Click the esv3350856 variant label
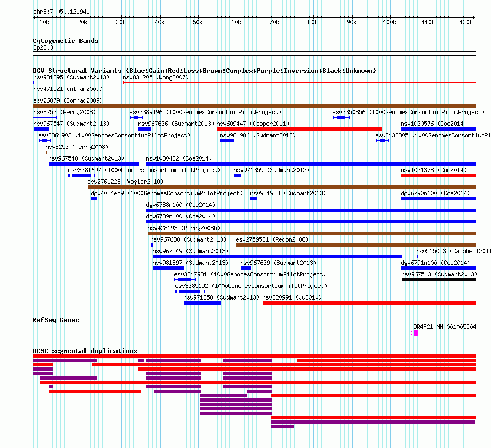 point(408,112)
